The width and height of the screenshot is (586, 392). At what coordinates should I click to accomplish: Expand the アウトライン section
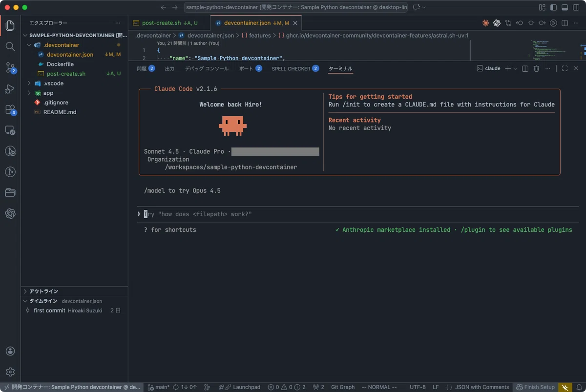click(74, 291)
